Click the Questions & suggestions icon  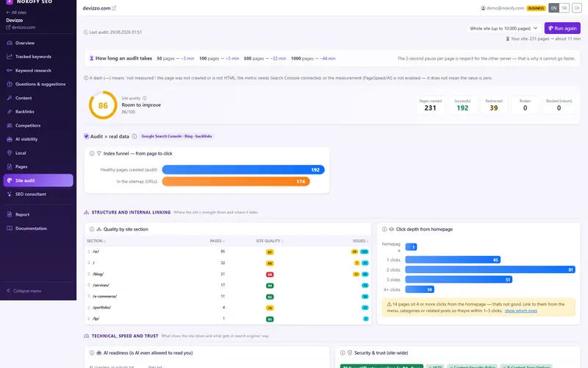click(x=10, y=84)
